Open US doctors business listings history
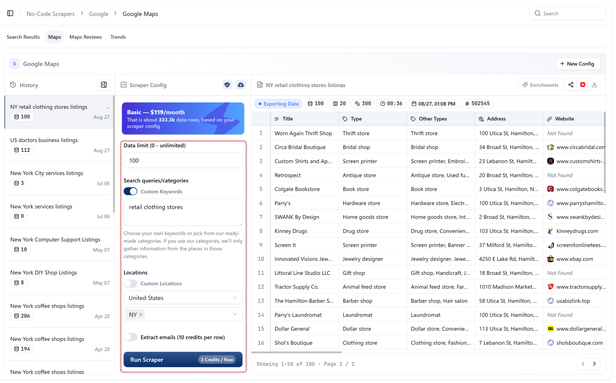Viewport: 616px width, 383px height. click(59, 145)
